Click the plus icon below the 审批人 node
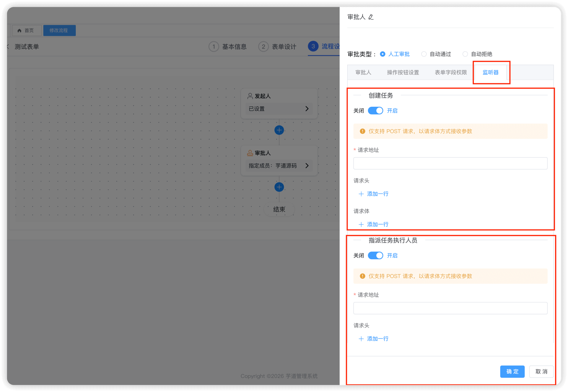This screenshot has width=568, height=392. coord(279,187)
